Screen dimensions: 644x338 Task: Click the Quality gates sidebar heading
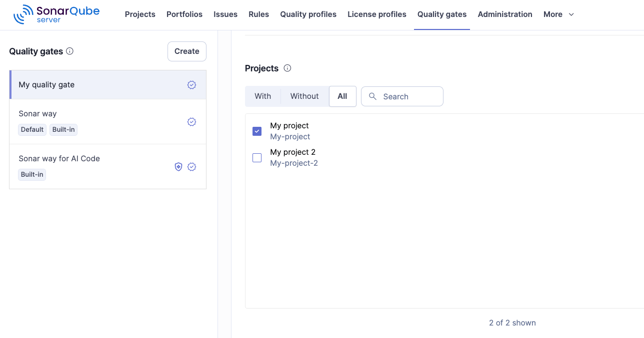pos(36,51)
